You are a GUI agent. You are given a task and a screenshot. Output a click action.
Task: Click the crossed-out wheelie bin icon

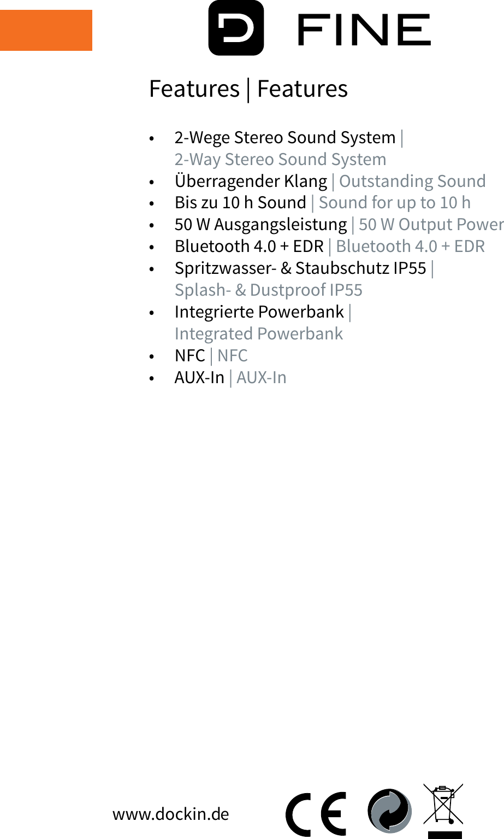(443, 805)
